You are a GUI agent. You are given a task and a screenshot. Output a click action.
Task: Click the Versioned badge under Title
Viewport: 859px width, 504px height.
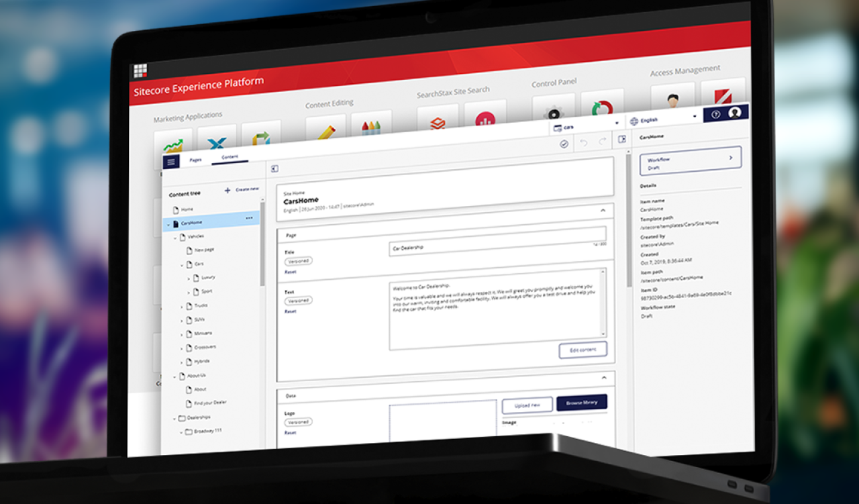299,261
